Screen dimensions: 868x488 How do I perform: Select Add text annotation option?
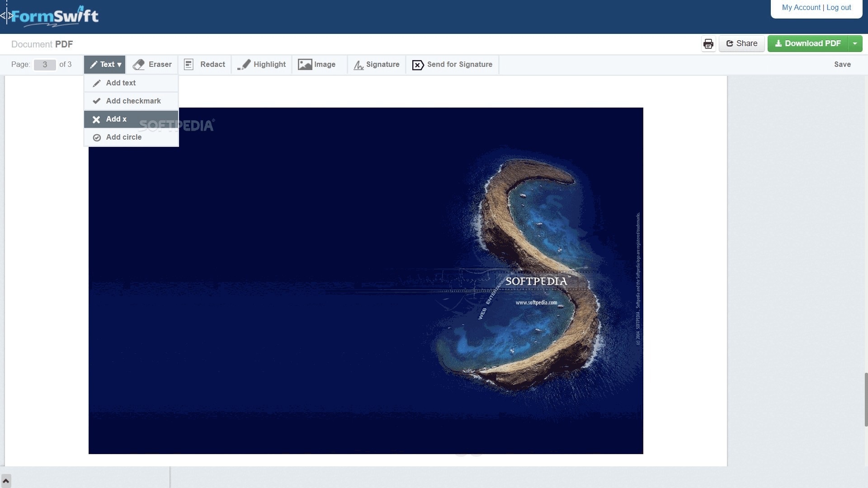[120, 83]
